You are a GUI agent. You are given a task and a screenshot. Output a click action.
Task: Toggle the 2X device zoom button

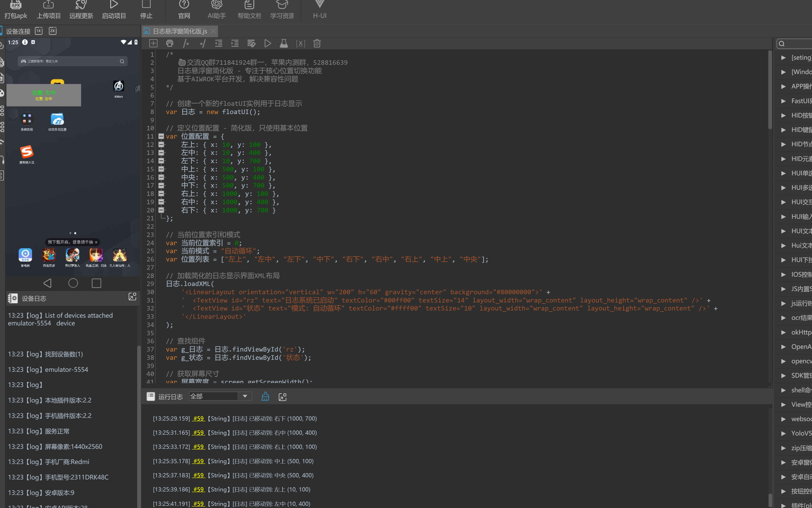click(x=53, y=31)
